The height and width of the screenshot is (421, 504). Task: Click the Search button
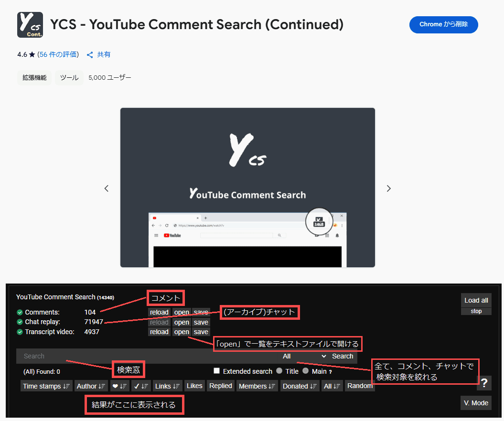[343, 356]
